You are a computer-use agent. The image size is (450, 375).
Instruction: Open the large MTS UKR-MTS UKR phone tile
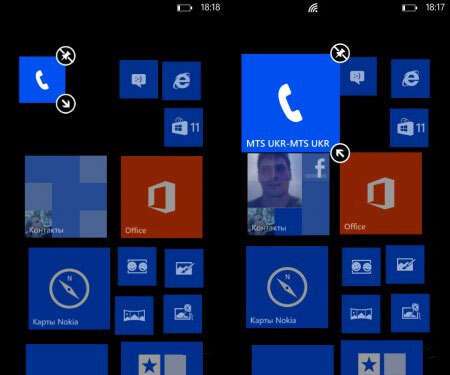(290, 103)
